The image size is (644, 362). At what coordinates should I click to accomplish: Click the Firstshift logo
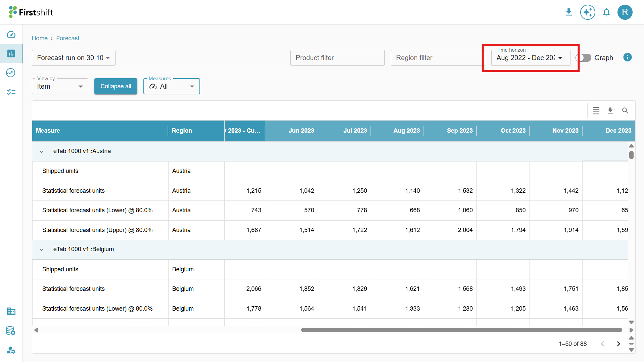(x=31, y=12)
